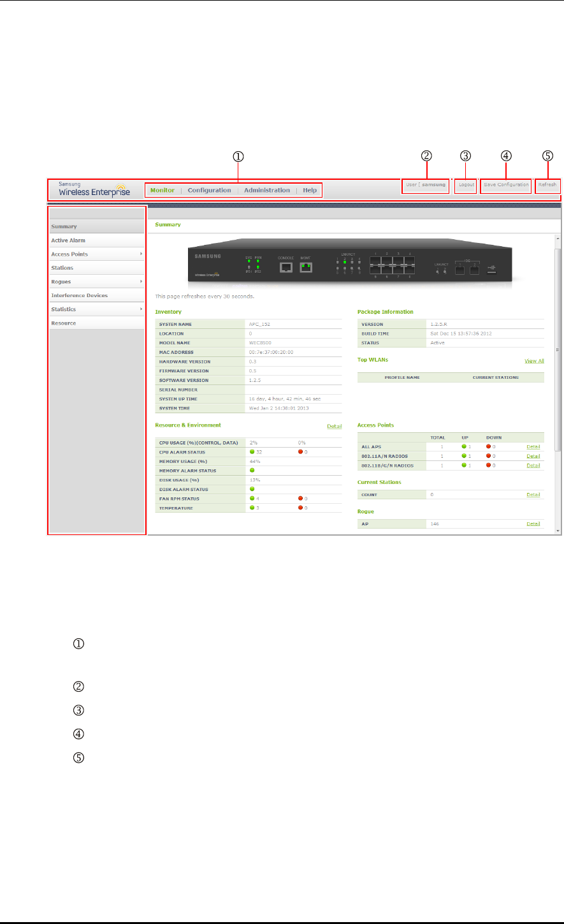Click the Refresh button
This screenshot has height=924, width=564.
(x=547, y=185)
